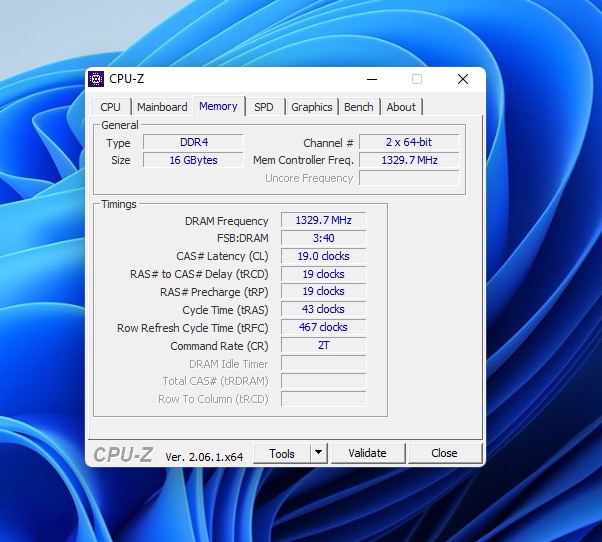The image size is (602, 542).
Task: Go to the Graphics tab
Action: tap(311, 107)
